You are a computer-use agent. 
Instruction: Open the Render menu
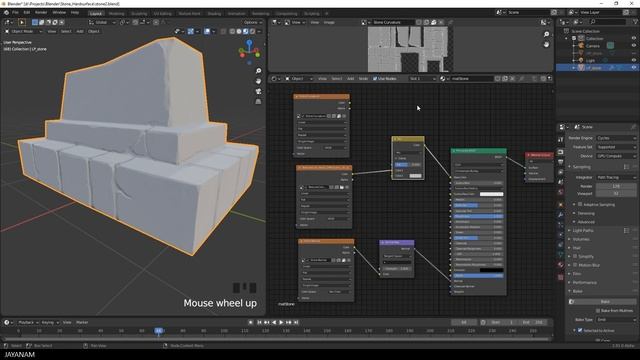point(41,13)
